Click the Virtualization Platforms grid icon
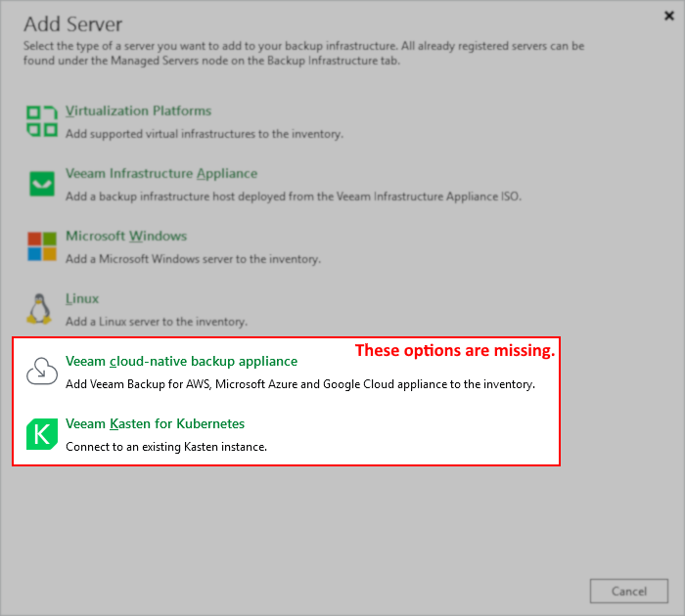 41,121
